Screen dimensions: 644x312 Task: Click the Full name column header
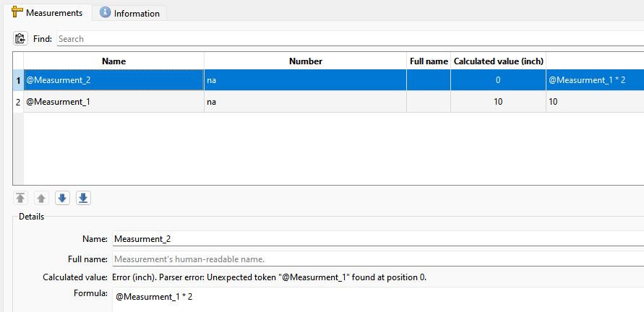coord(429,61)
